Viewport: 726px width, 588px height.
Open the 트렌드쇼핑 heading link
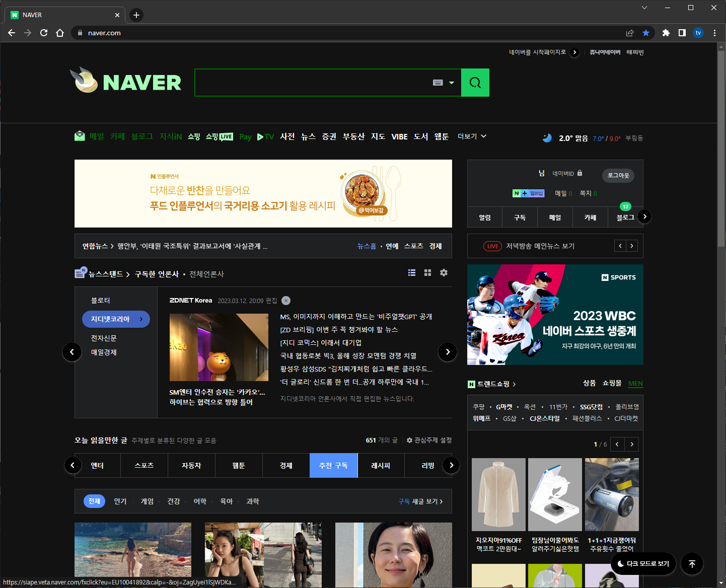[492, 384]
